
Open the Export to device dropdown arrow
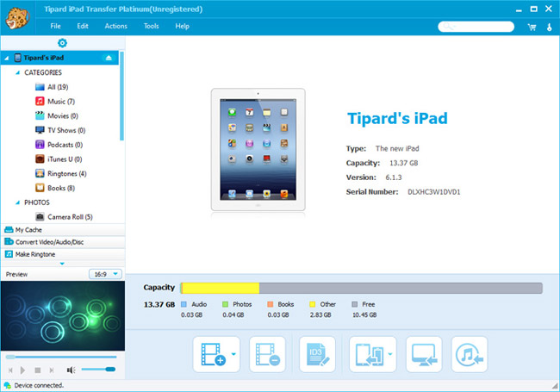[390, 354]
